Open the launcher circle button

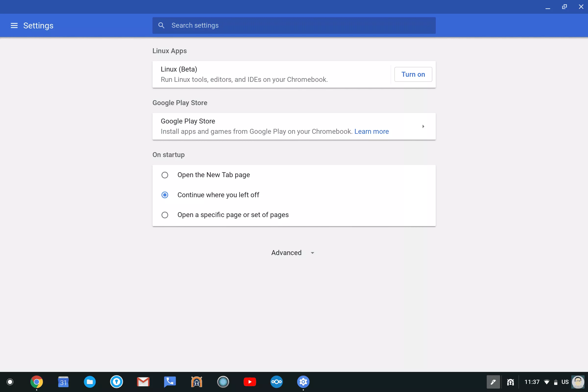pyautogui.click(x=10, y=382)
